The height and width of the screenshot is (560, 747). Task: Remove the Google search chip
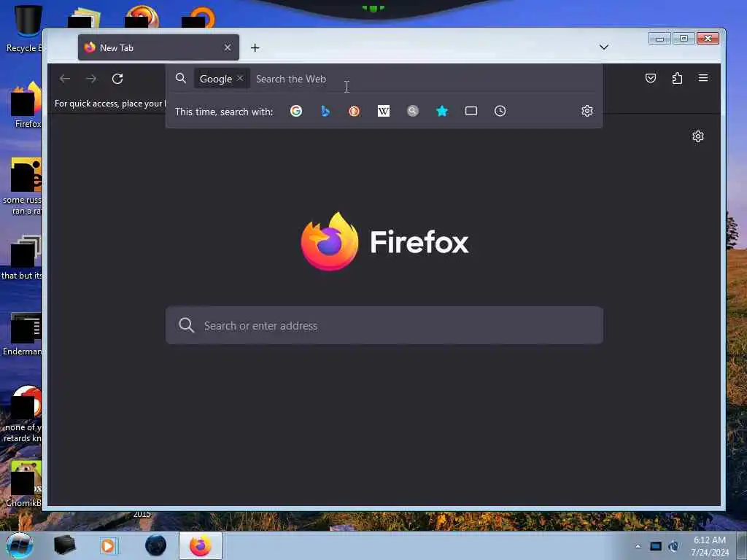(240, 78)
